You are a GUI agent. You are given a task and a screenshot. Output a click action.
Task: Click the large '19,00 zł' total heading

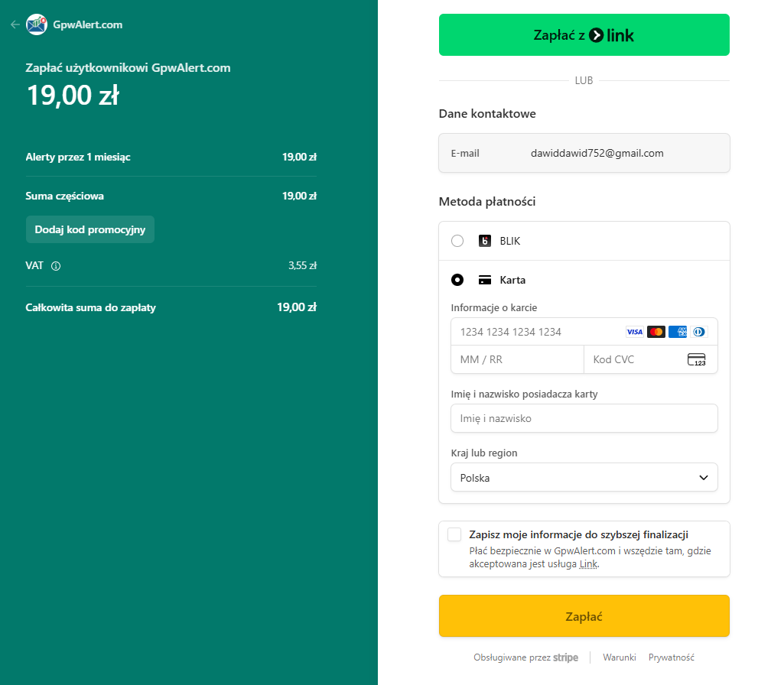point(73,96)
